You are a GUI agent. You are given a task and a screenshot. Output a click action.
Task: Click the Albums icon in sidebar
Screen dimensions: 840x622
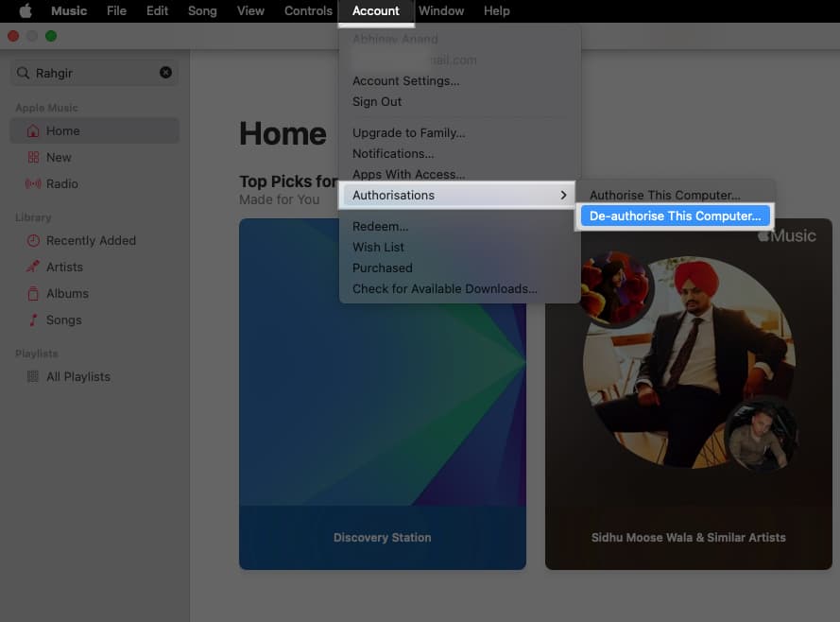(33, 293)
